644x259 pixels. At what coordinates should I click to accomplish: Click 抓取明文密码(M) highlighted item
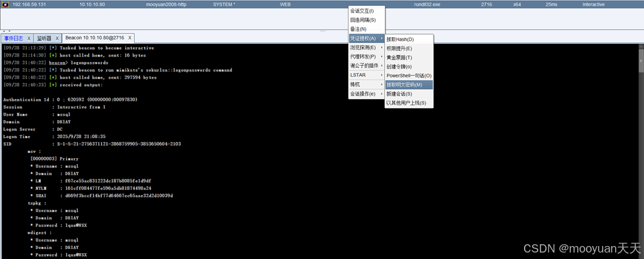[x=409, y=85]
